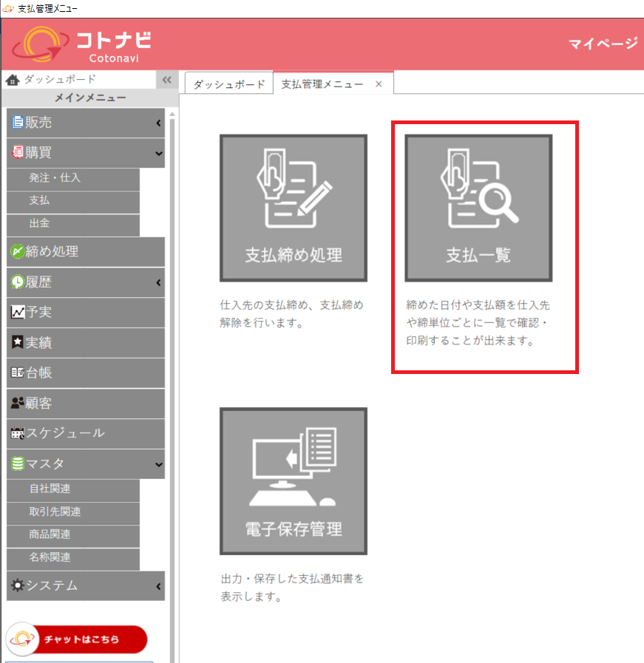Screen dimensions: 644x663
Task: Select the 締め処理 sidebar menu
Action: (x=85, y=252)
